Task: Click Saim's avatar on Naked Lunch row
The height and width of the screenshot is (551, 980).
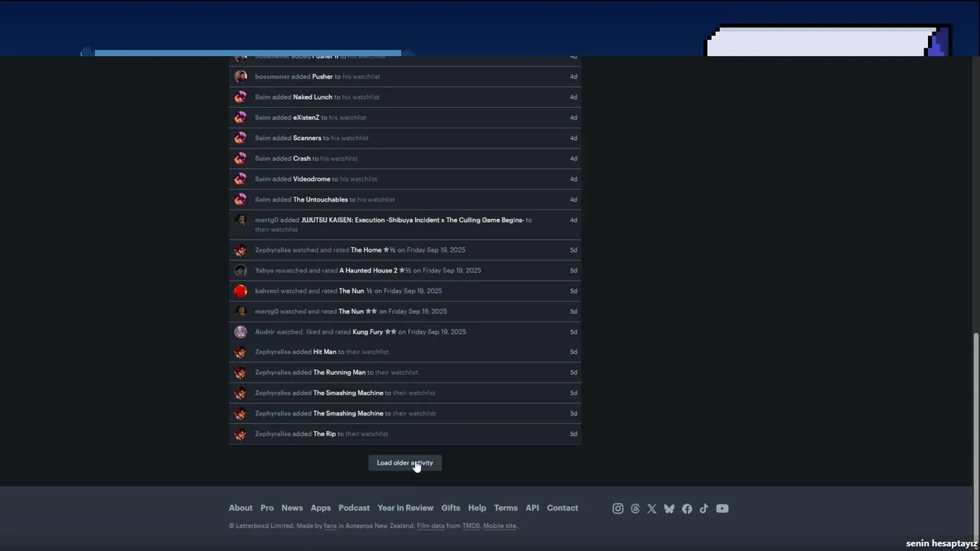Action: pyautogui.click(x=240, y=97)
